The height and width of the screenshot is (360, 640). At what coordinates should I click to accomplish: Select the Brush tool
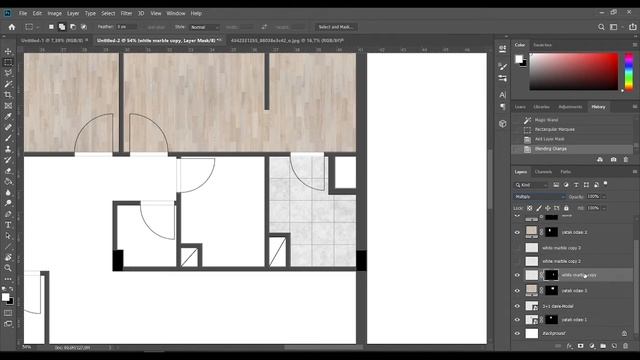[x=8, y=138]
